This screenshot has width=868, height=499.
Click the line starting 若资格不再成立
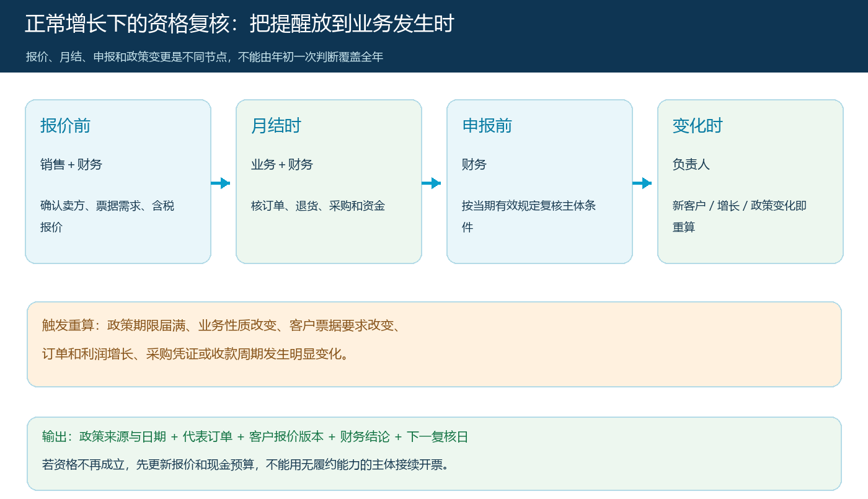(245, 464)
